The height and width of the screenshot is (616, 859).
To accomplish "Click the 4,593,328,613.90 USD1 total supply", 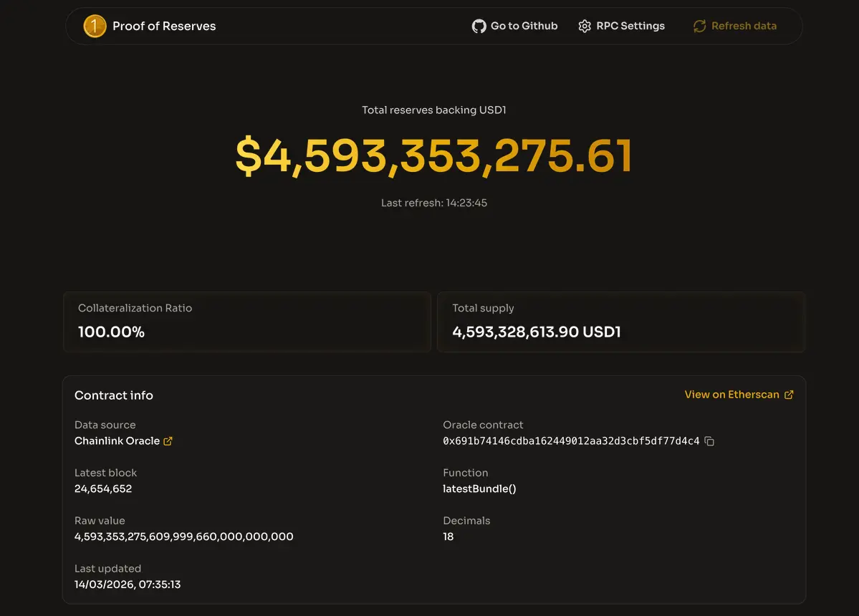I will coord(537,332).
